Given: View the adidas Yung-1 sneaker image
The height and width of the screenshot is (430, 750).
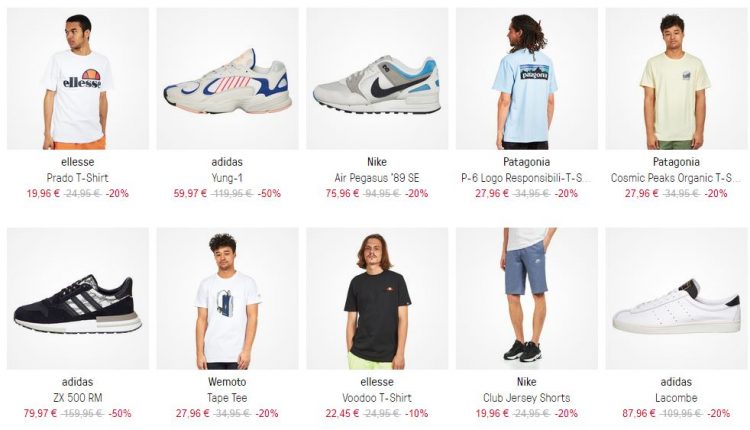Looking at the screenshot, I should click(x=227, y=78).
